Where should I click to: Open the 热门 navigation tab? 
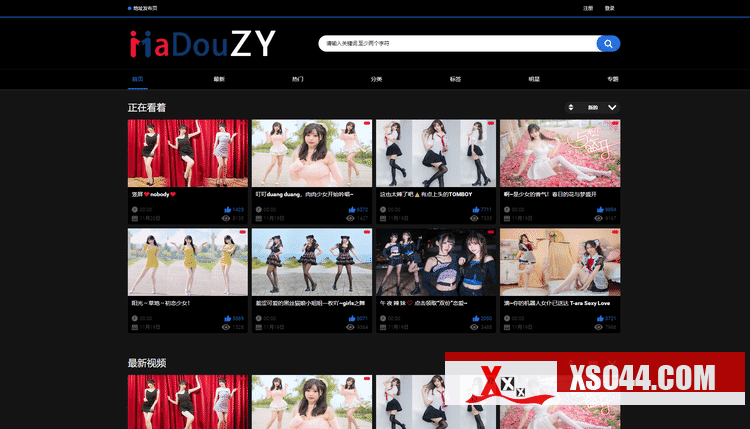coord(297,78)
